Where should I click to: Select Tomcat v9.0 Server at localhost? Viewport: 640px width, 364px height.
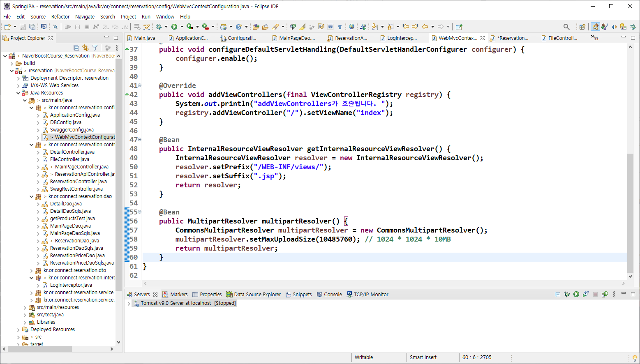coord(184,303)
